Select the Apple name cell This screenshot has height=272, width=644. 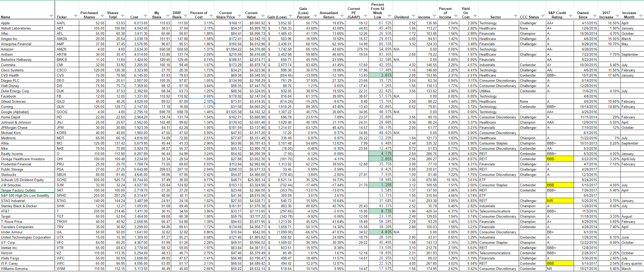[27, 23]
